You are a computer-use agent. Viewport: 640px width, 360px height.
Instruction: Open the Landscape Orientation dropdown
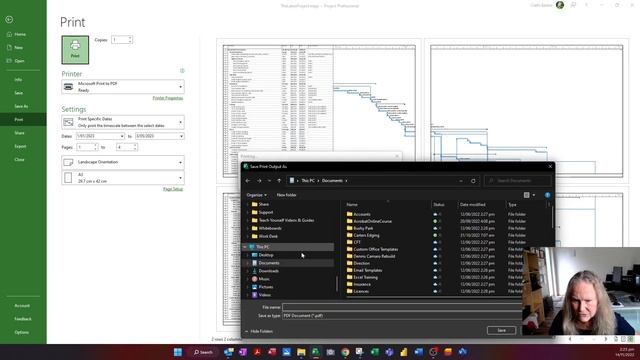click(123, 162)
